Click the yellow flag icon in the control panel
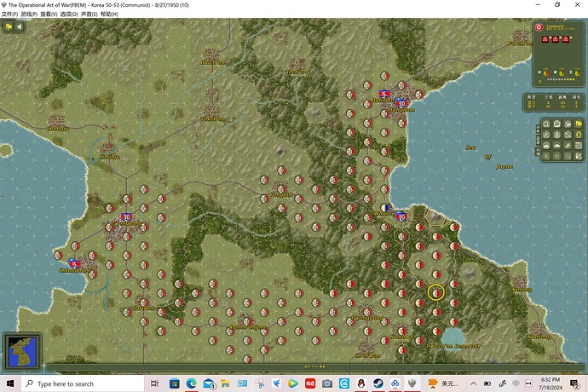Image resolution: width=588 pixels, height=392 pixels. 579,125
